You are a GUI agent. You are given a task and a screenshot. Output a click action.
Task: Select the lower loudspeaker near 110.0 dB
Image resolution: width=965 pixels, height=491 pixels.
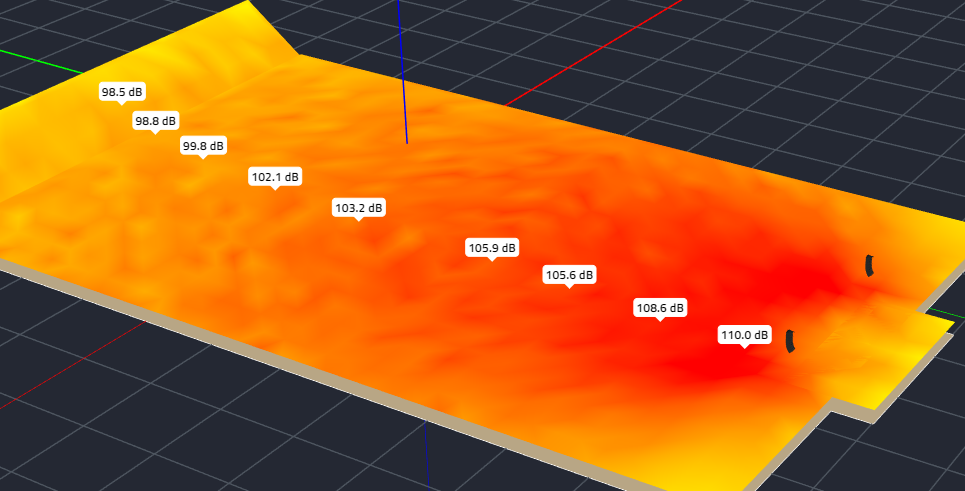pos(790,341)
